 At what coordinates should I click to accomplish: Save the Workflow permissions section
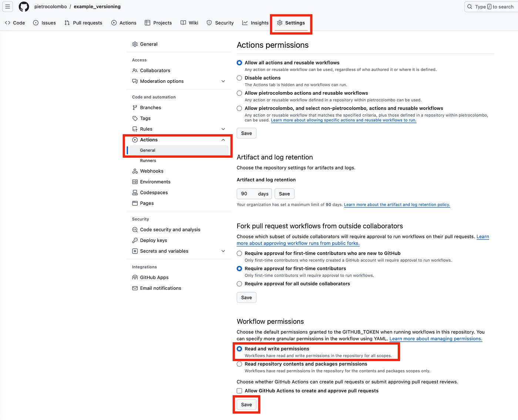click(246, 404)
